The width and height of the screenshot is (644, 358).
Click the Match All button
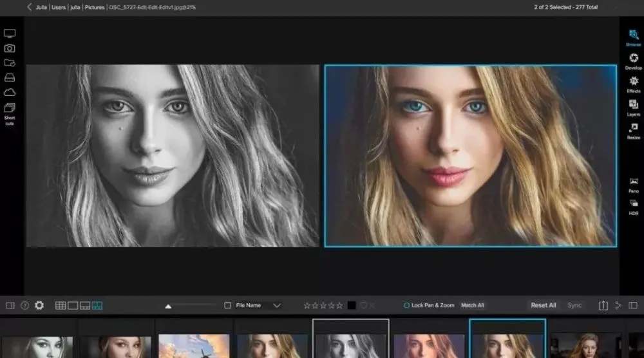click(472, 305)
